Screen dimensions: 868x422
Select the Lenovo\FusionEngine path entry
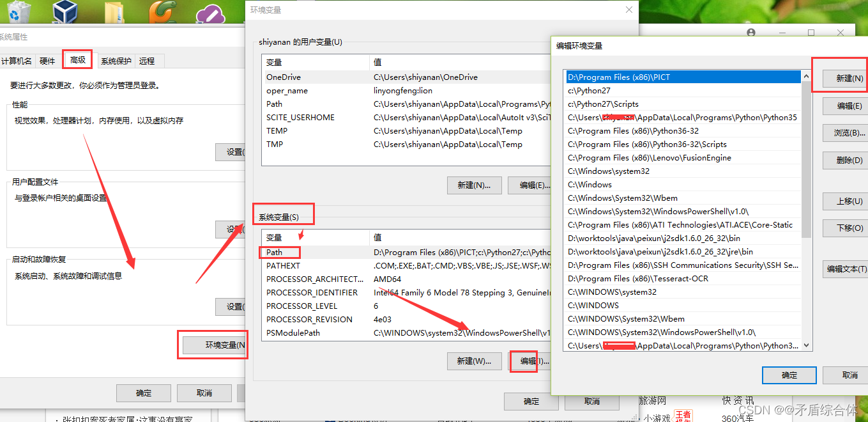point(683,157)
